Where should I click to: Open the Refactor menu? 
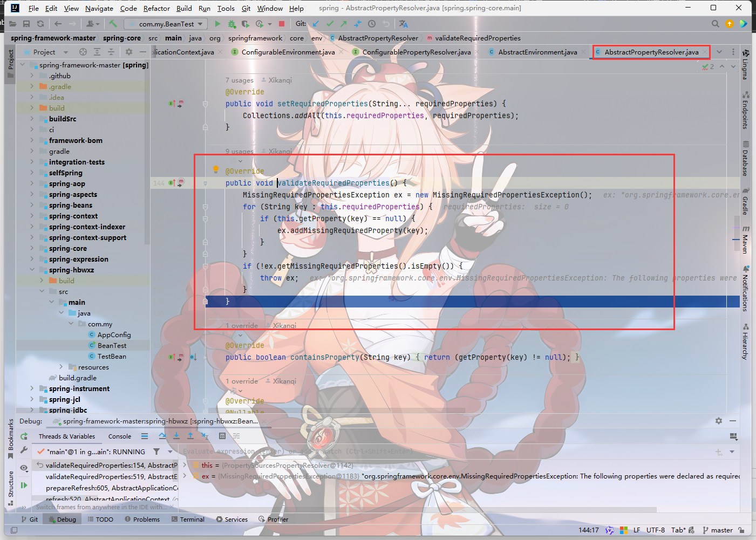(156, 8)
